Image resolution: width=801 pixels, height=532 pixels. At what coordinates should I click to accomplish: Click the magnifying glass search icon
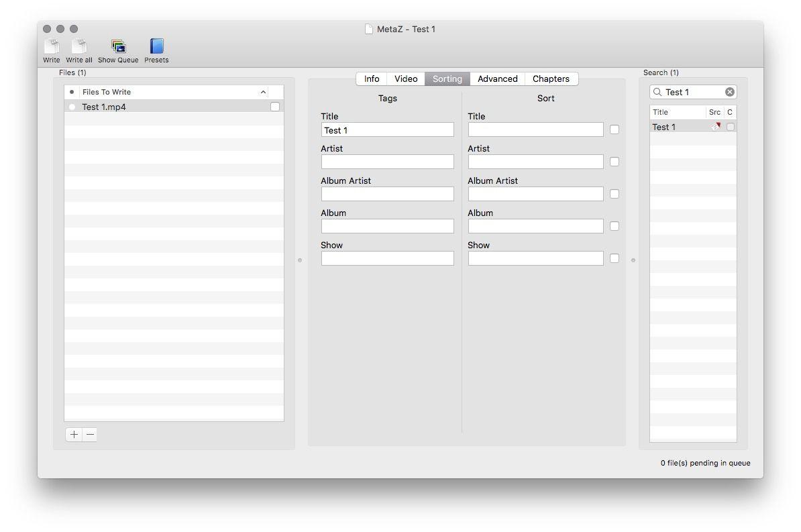click(657, 92)
